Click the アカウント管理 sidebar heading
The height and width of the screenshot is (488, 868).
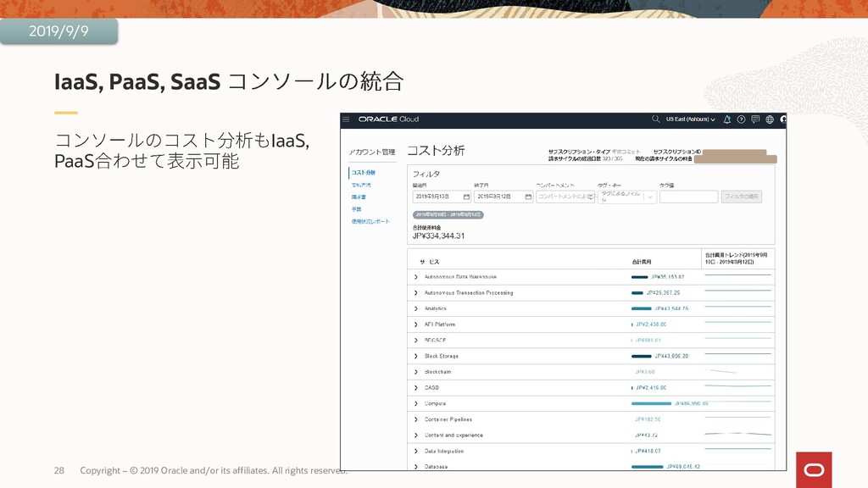372,152
